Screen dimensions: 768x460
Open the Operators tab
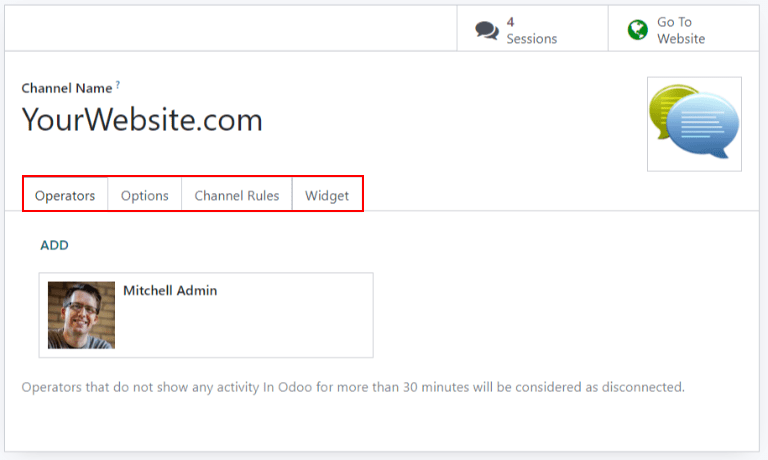coord(65,195)
